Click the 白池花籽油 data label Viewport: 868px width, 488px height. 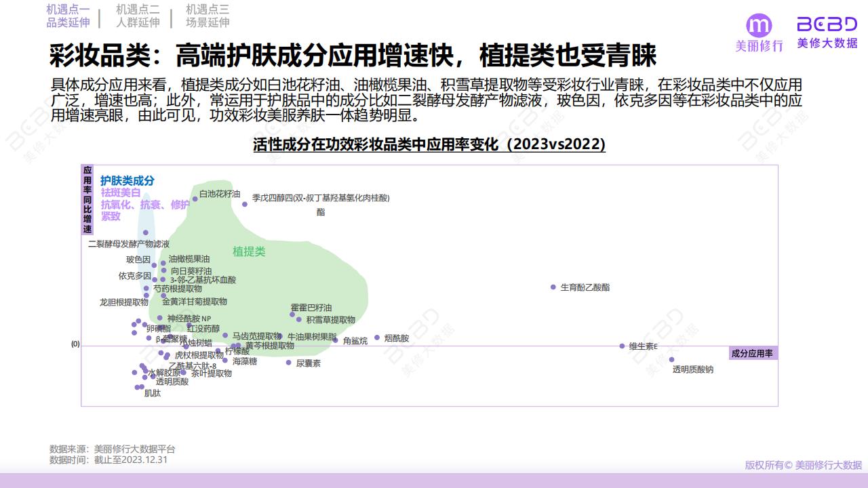point(220,194)
